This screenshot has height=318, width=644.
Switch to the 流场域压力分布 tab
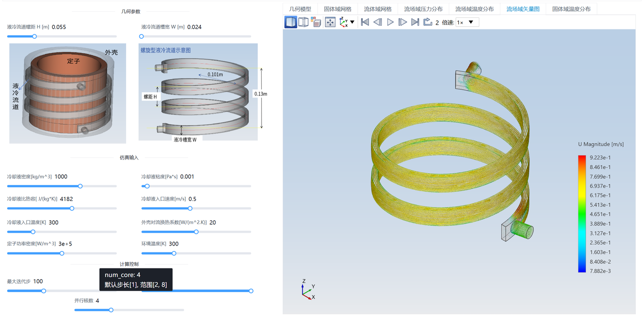coord(423,9)
